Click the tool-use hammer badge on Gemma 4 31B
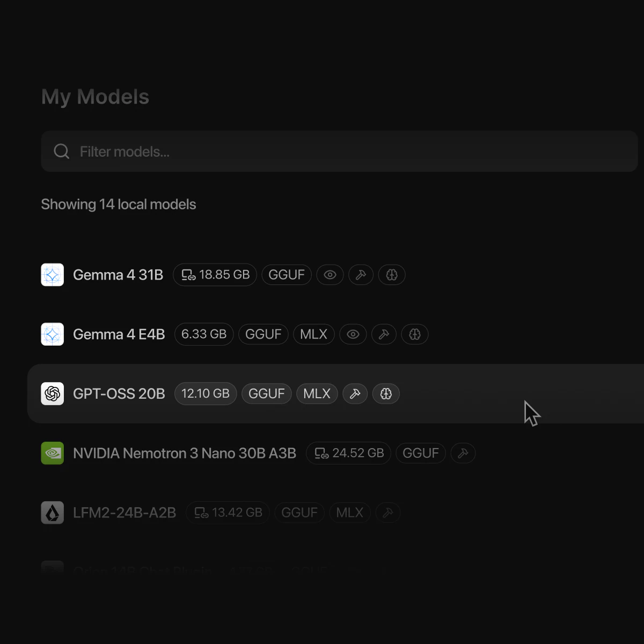This screenshot has width=644, height=644. coord(361,275)
